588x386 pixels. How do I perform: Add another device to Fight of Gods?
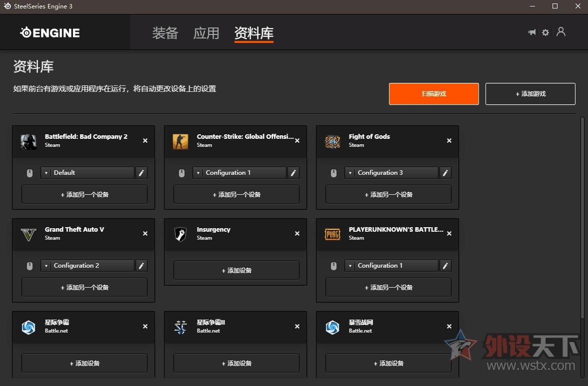click(x=388, y=194)
